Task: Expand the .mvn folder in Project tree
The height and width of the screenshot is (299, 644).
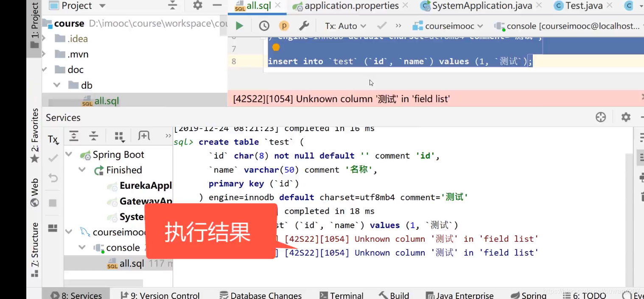Action: coord(44,54)
